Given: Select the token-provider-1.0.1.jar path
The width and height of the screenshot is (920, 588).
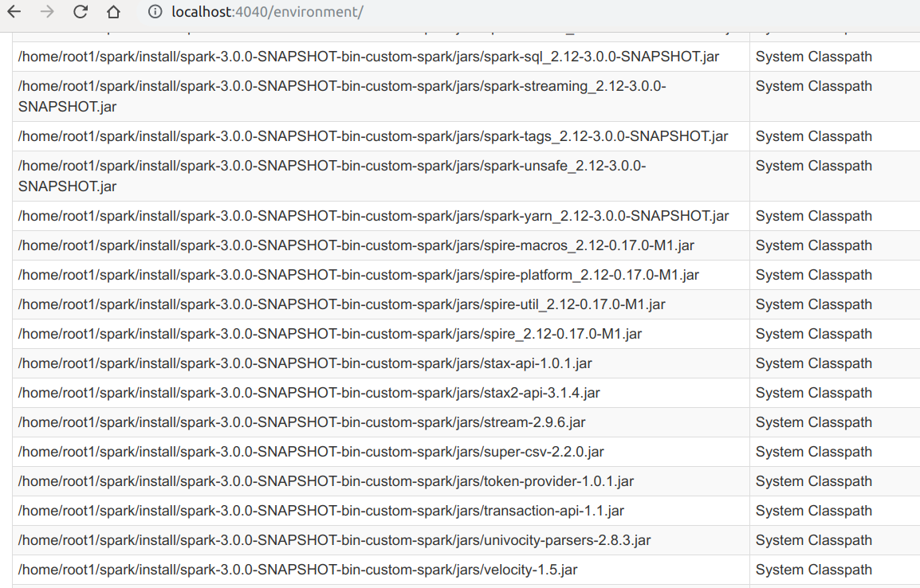Looking at the screenshot, I should 325,481.
